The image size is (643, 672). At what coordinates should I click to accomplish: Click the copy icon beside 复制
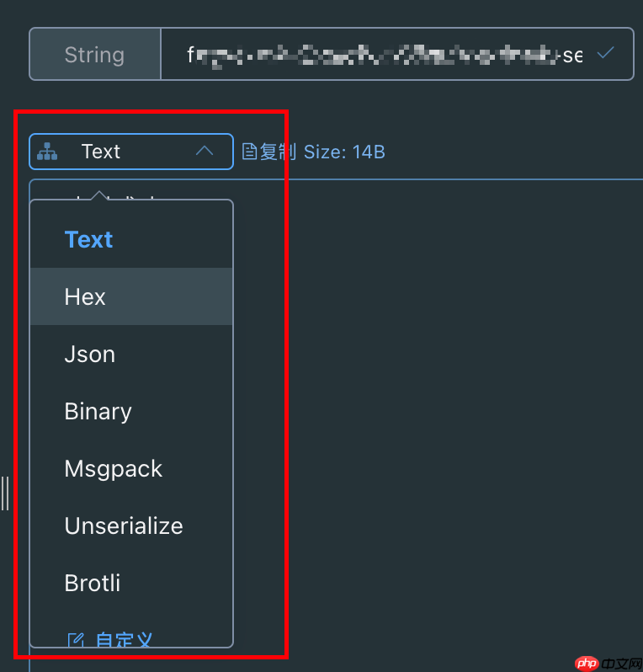pyautogui.click(x=248, y=152)
